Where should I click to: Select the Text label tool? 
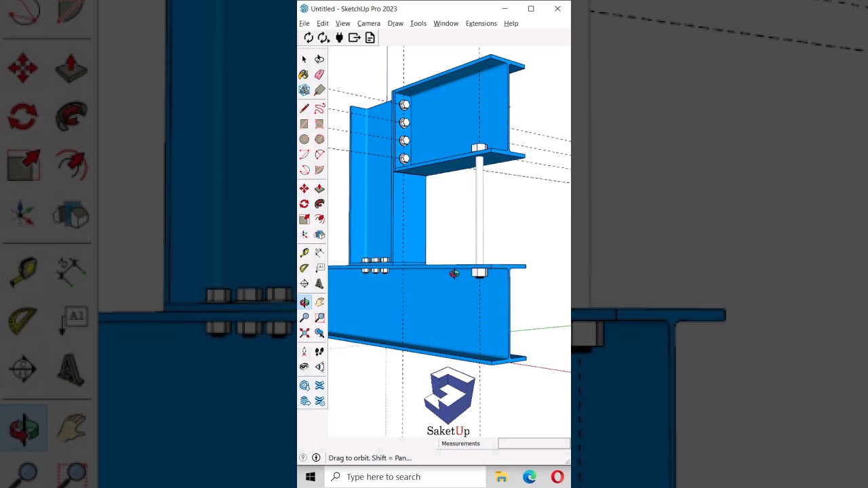click(319, 268)
